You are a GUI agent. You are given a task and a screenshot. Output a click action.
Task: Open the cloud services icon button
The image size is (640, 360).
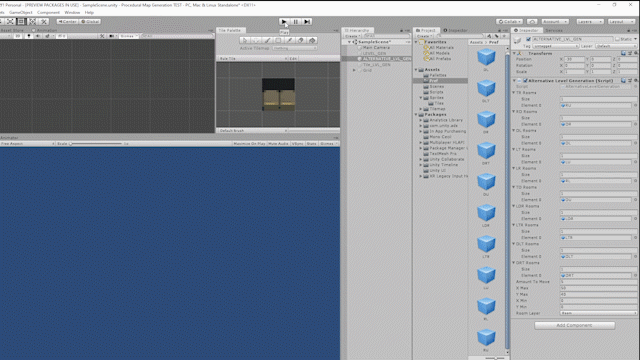[532, 21]
